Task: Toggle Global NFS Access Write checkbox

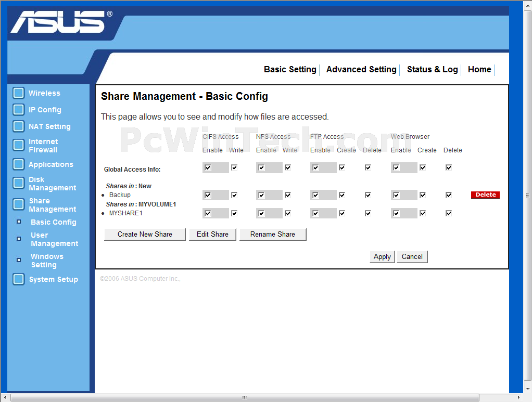Action: click(288, 167)
